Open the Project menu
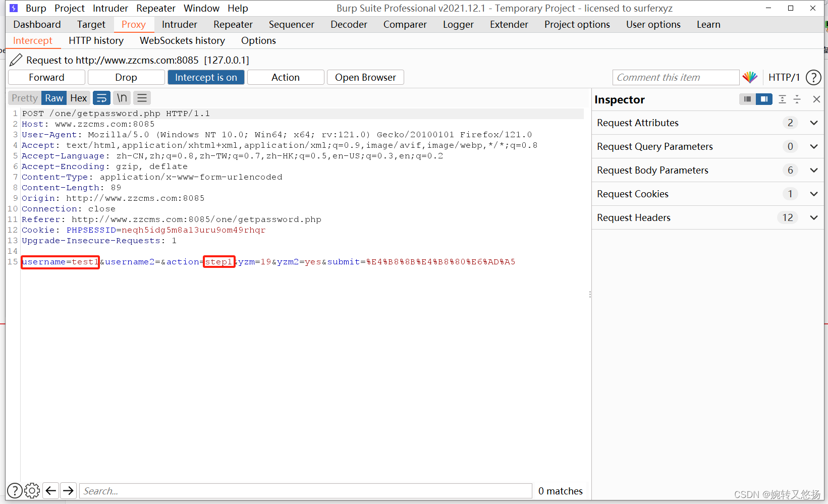Image resolution: width=828 pixels, height=504 pixels. (x=70, y=8)
